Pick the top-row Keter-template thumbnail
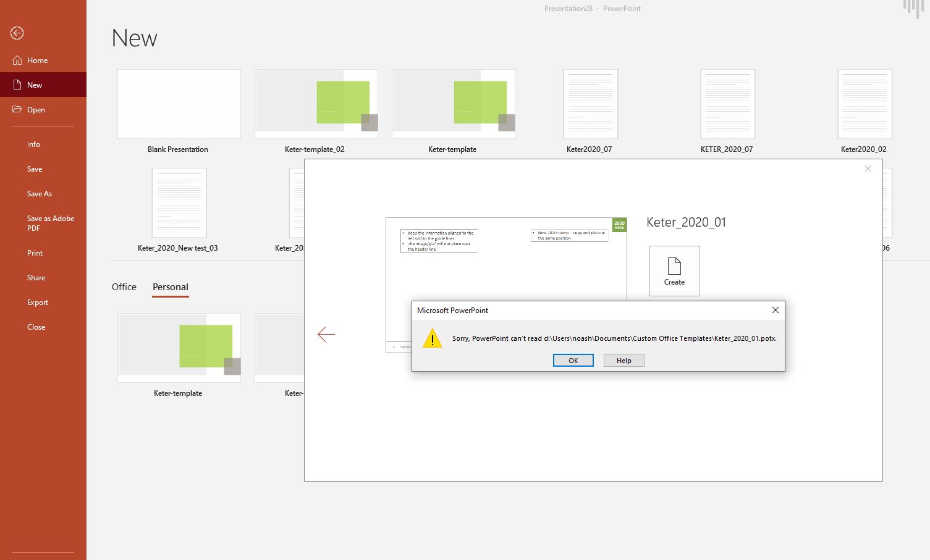The height and width of the screenshot is (560, 930). tap(454, 104)
